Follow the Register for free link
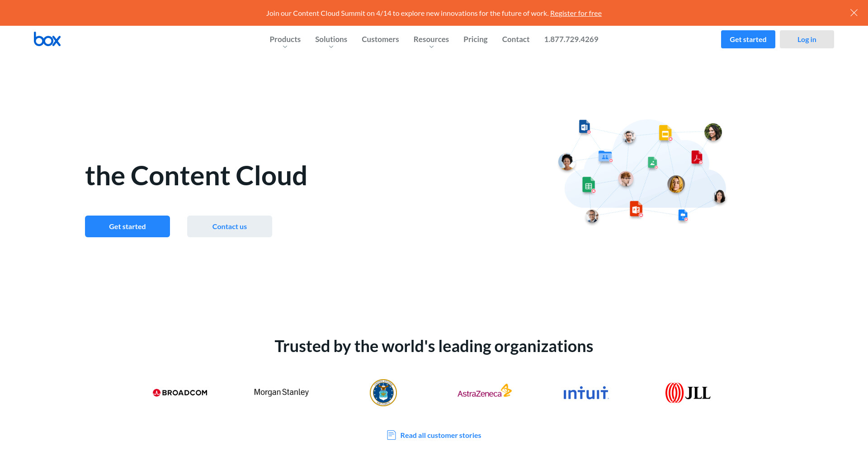Viewport: 868px width, 451px height. click(576, 13)
